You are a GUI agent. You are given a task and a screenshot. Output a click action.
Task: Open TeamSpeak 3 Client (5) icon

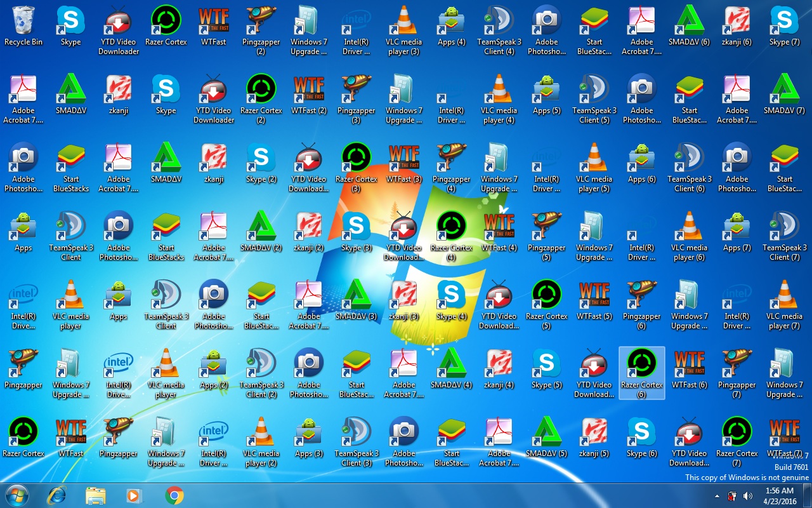tap(594, 99)
